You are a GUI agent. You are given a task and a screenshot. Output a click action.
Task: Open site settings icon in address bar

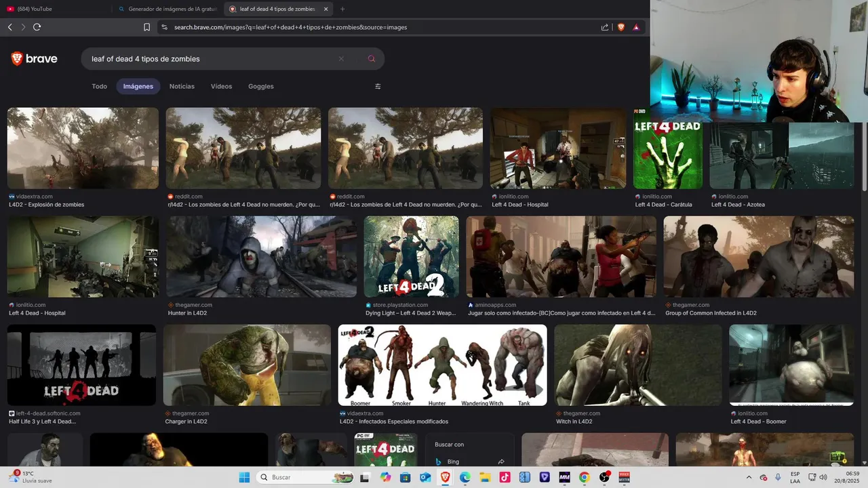pyautogui.click(x=164, y=27)
